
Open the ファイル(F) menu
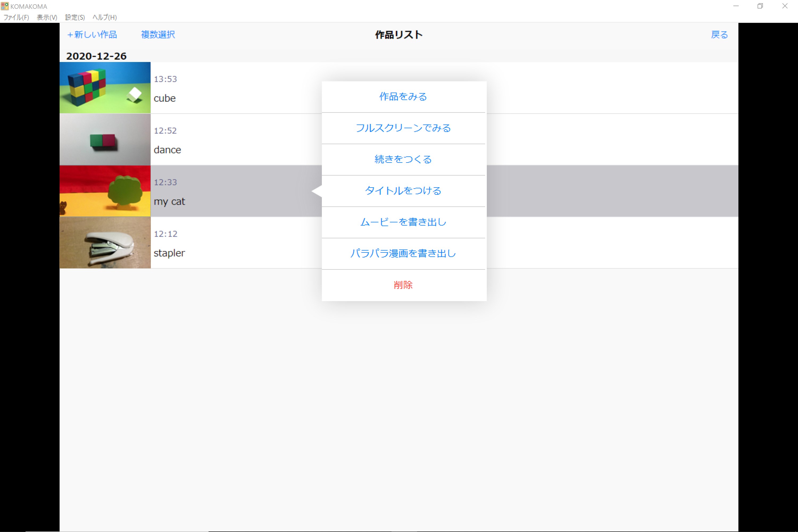click(x=16, y=17)
